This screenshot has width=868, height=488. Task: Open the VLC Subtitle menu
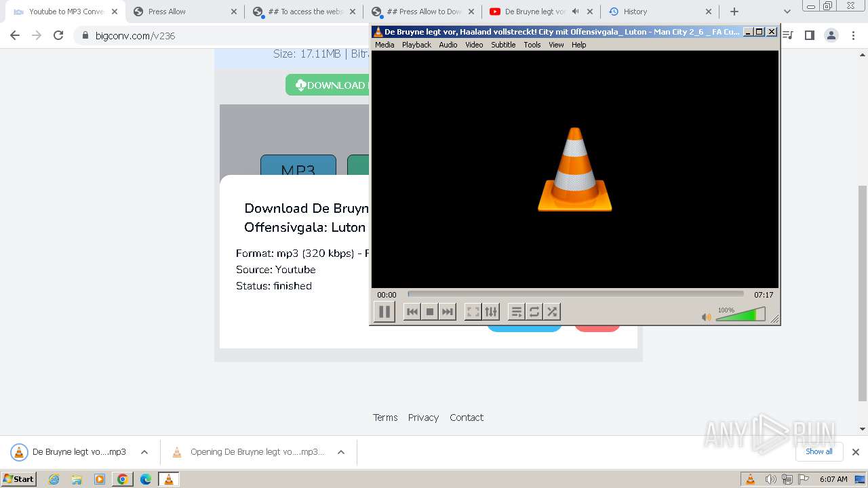503,45
